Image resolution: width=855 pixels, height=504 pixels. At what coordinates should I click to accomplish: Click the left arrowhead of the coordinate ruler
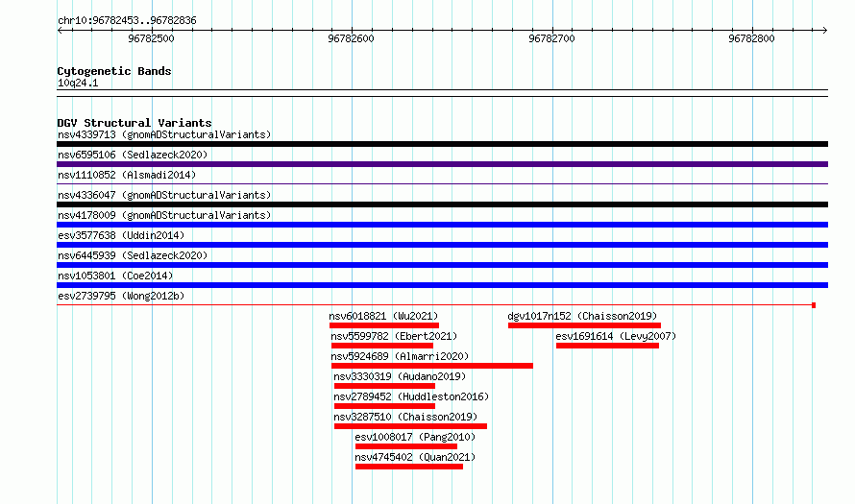pos(60,30)
